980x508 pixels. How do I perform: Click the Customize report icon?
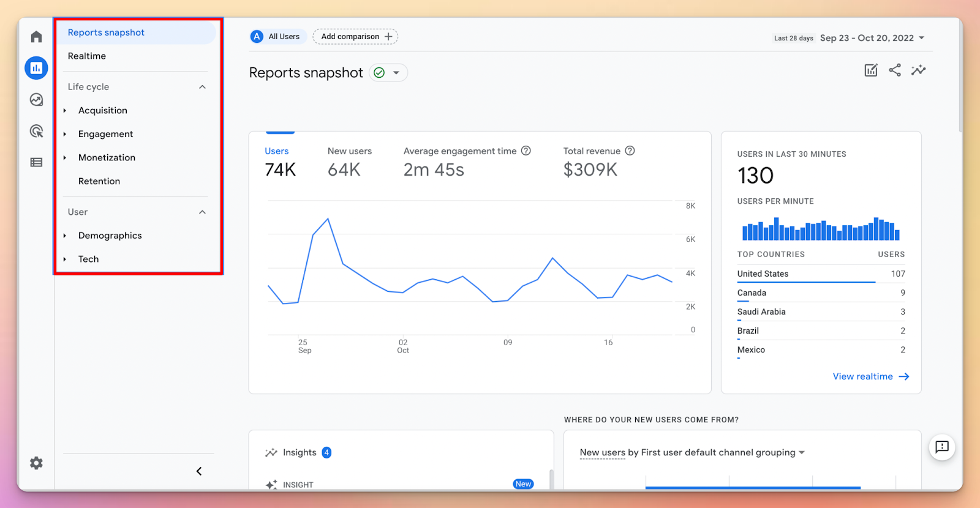click(870, 70)
